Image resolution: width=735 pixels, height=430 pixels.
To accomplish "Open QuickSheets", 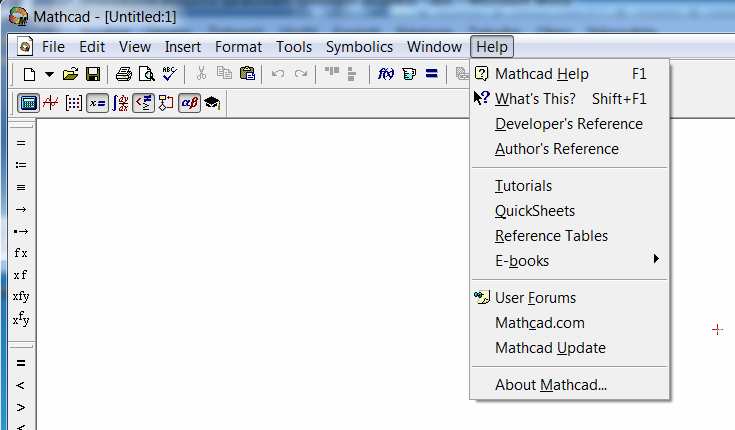I will [570, 211].
